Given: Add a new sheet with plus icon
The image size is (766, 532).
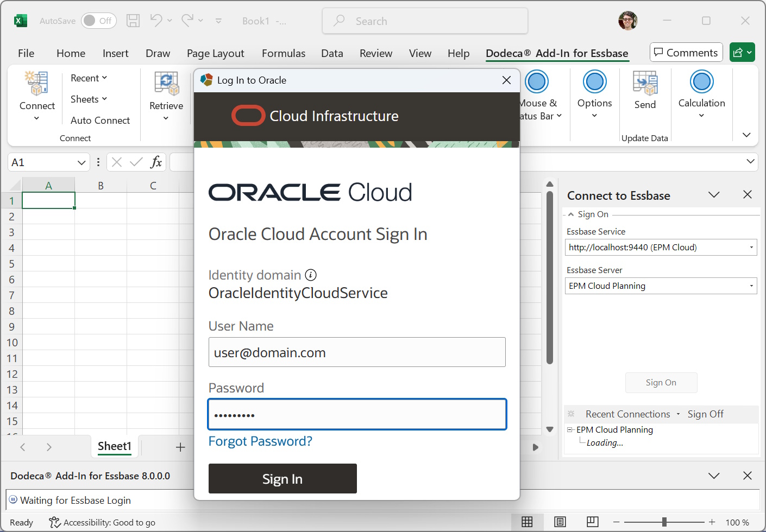Looking at the screenshot, I should tap(180, 447).
